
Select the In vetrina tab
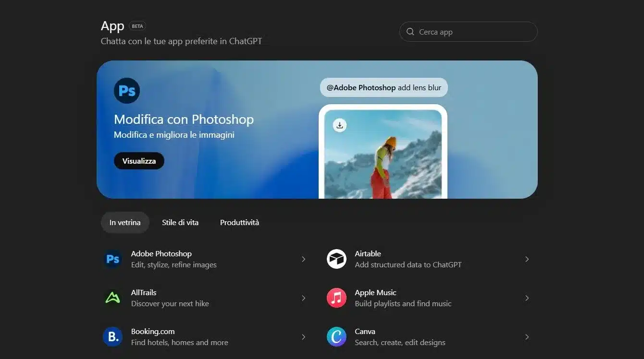(125, 222)
